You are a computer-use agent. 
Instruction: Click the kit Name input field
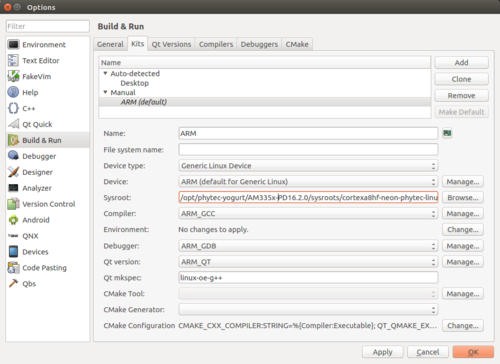[308, 133]
